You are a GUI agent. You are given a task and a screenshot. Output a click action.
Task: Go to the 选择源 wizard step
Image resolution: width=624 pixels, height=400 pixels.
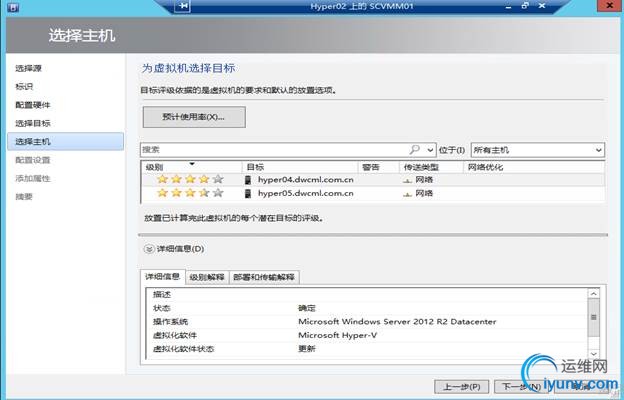29,68
